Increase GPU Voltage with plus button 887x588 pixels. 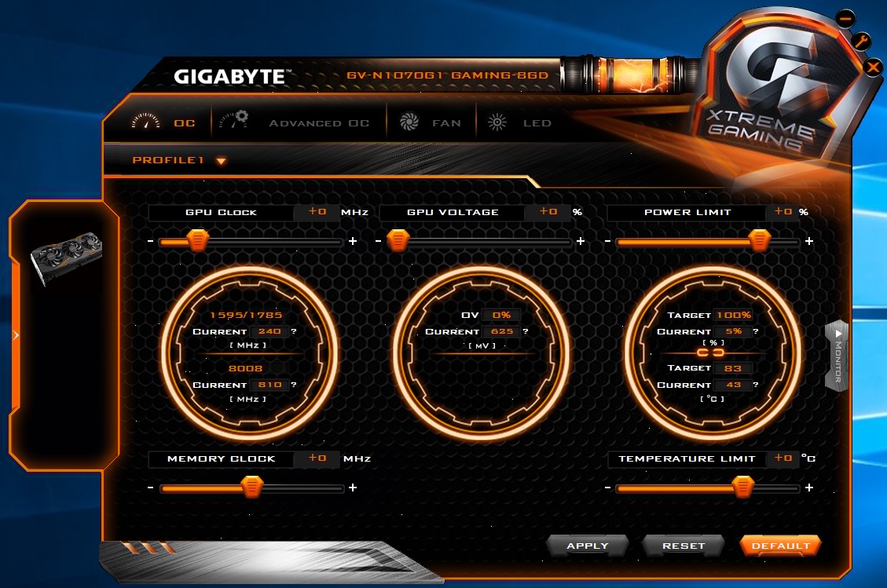[581, 242]
